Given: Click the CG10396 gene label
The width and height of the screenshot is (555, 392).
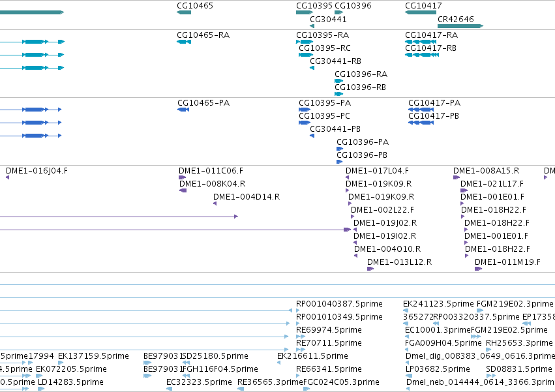Looking at the screenshot, I should click(353, 6).
